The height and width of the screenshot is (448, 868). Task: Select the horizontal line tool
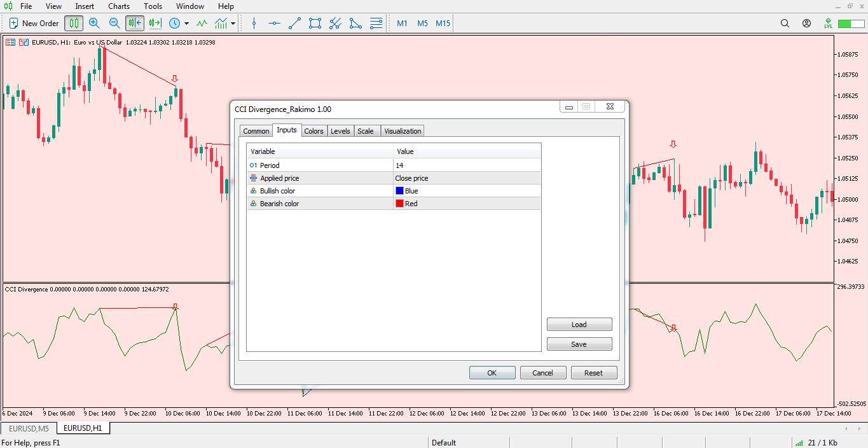coord(274,24)
